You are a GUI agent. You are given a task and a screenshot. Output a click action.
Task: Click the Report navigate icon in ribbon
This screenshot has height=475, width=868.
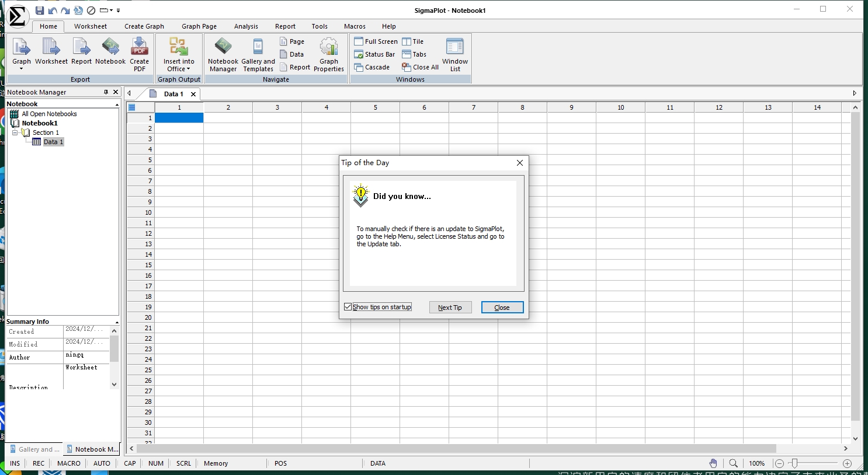point(295,67)
